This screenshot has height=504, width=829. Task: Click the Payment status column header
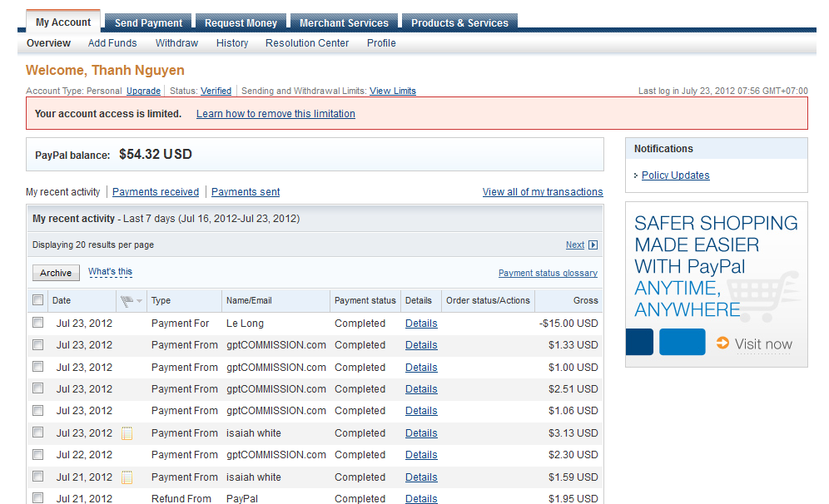[x=365, y=300]
